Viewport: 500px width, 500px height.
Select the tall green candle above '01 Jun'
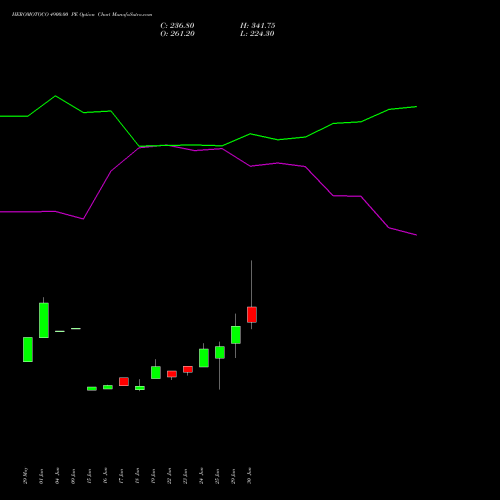pos(44,320)
